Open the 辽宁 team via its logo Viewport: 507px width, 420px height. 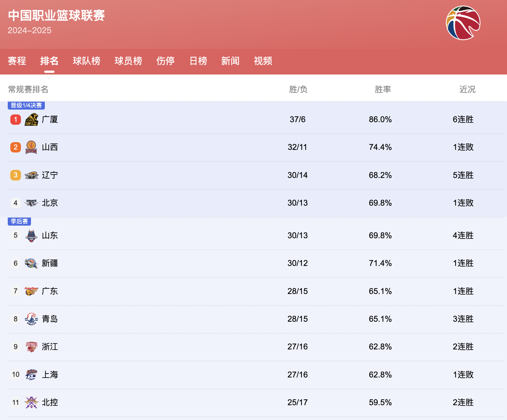tap(31, 175)
